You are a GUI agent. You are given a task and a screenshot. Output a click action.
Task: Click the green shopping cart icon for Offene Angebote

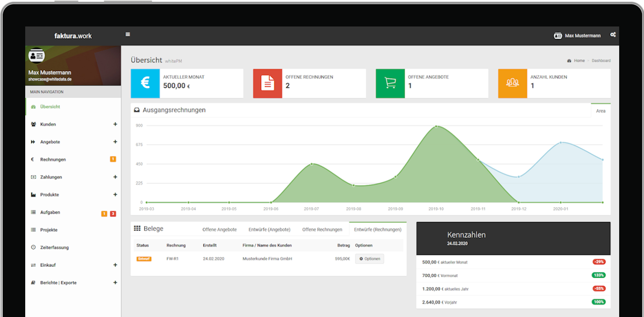[x=390, y=83]
